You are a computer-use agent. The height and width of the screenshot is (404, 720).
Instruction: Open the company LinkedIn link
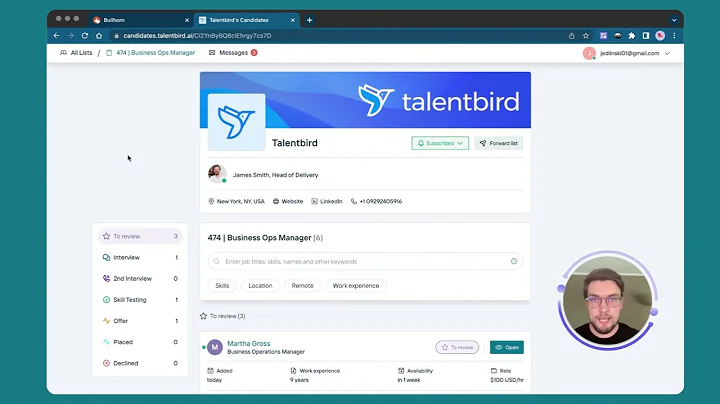[326, 201]
